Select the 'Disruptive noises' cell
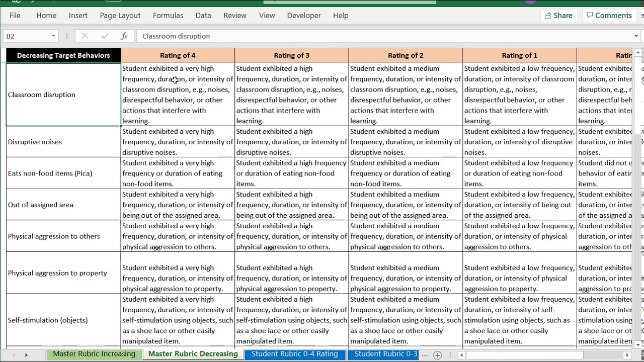The image size is (644, 362). pos(63,142)
